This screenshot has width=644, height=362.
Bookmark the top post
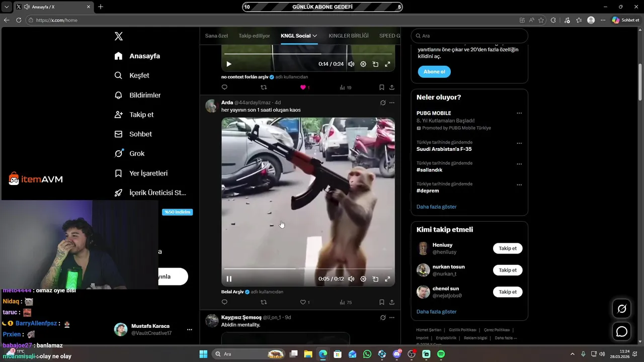coord(382,87)
